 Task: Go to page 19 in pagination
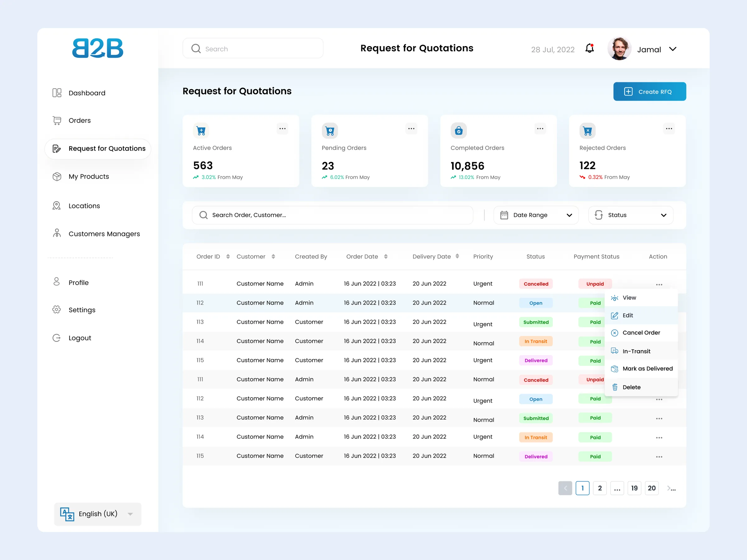[x=634, y=488]
